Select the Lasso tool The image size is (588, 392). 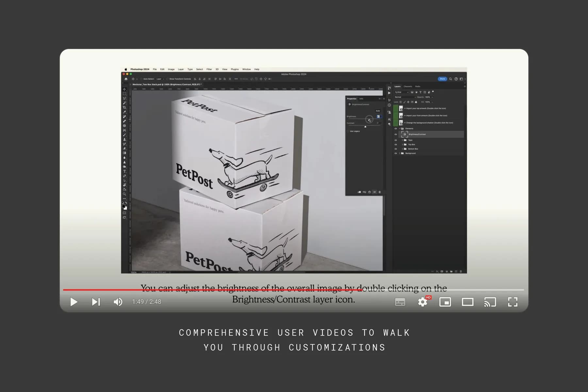pos(124,98)
